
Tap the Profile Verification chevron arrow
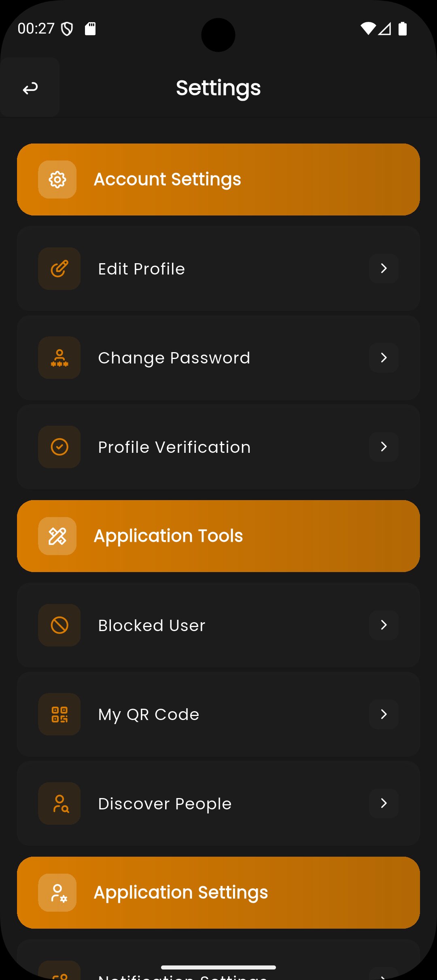point(384,447)
